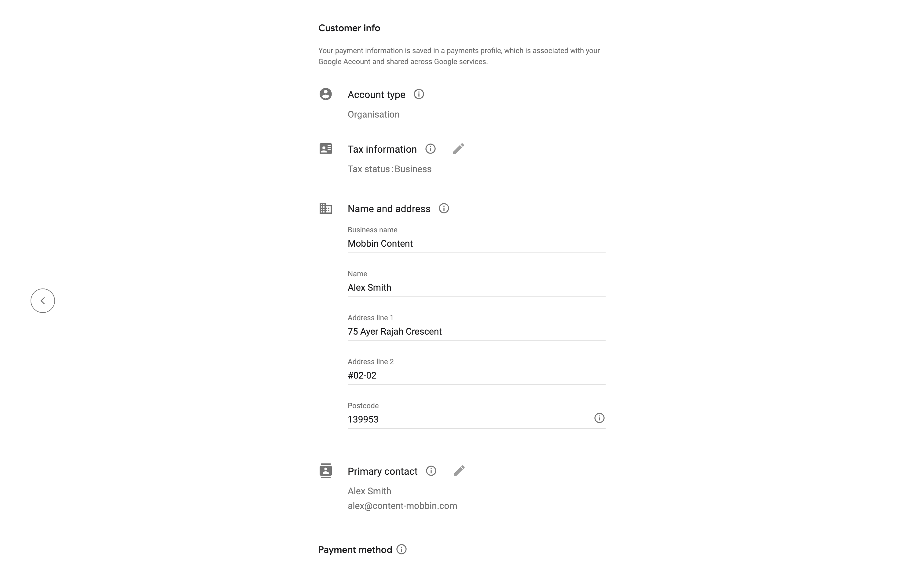Image resolution: width=924 pixels, height=577 pixels.
Task: Click the Address line 2 field
Action: point(476,375)
